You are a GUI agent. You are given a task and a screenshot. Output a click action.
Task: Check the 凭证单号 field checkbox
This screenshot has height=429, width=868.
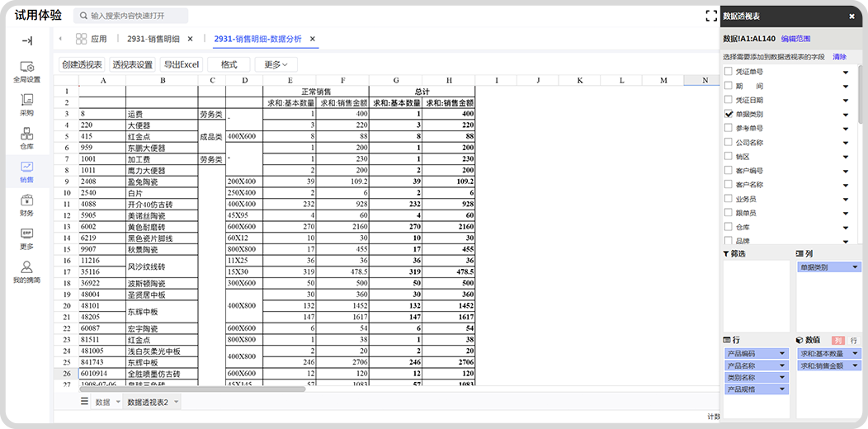point(729,72)
